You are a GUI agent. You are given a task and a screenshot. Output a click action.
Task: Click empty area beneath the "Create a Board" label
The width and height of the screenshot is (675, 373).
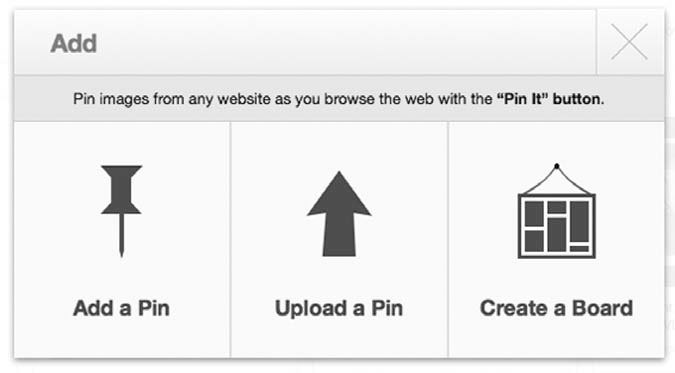[557, 338]
